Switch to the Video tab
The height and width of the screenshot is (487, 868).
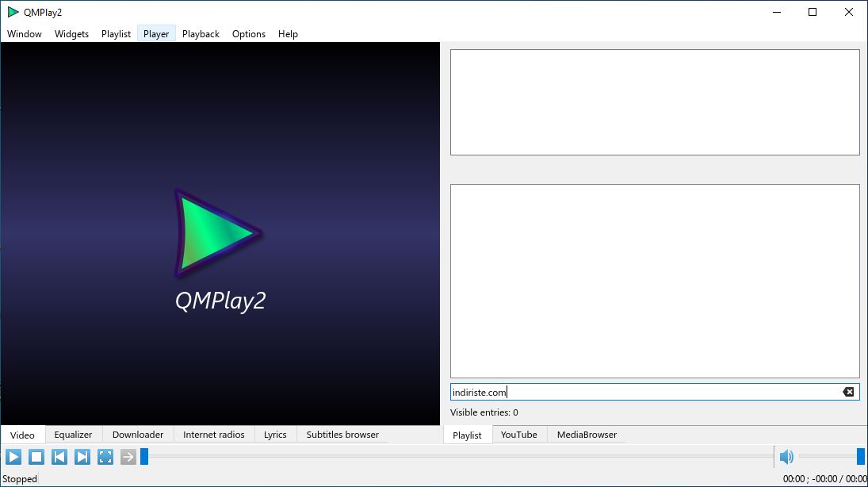tap(23, 435)
